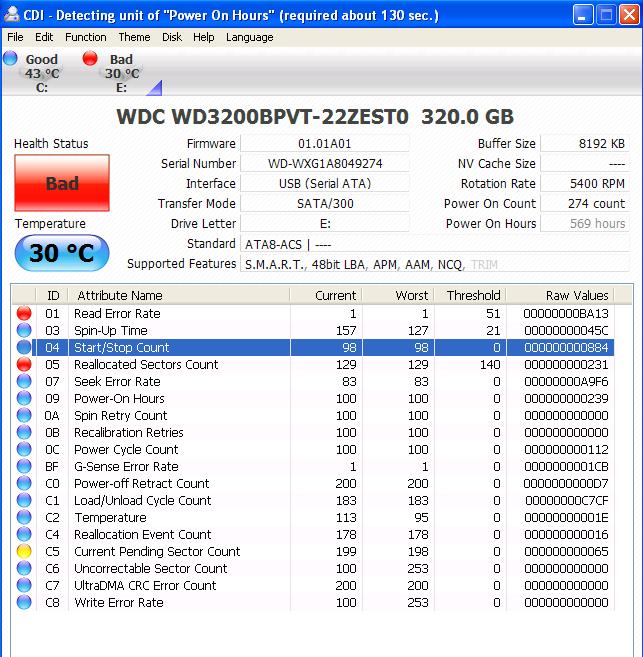
Task: Select the Current Pending Sector Count name
Action: pos(157,551)
